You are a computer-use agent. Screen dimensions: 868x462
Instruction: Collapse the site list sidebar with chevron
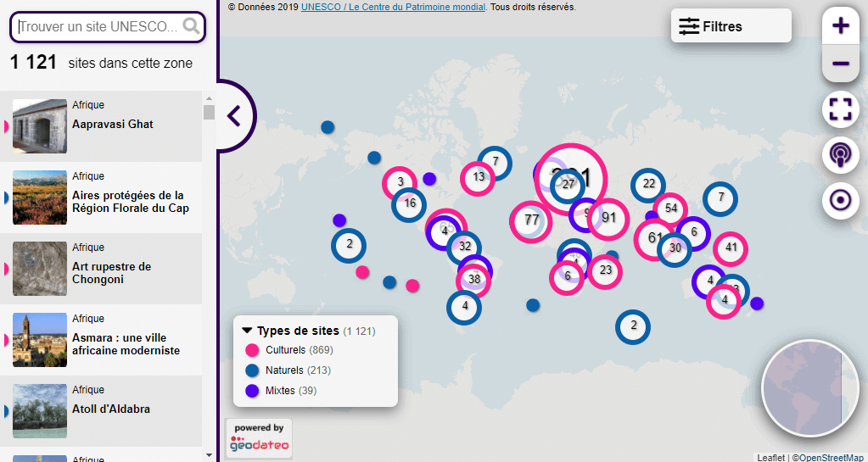click(235, 117)
